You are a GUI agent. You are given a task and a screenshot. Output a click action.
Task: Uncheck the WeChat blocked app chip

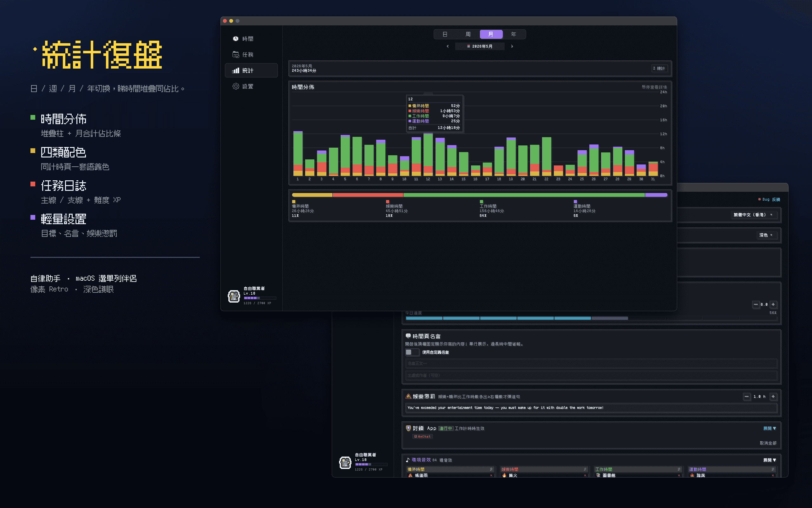tap(422, 437)
